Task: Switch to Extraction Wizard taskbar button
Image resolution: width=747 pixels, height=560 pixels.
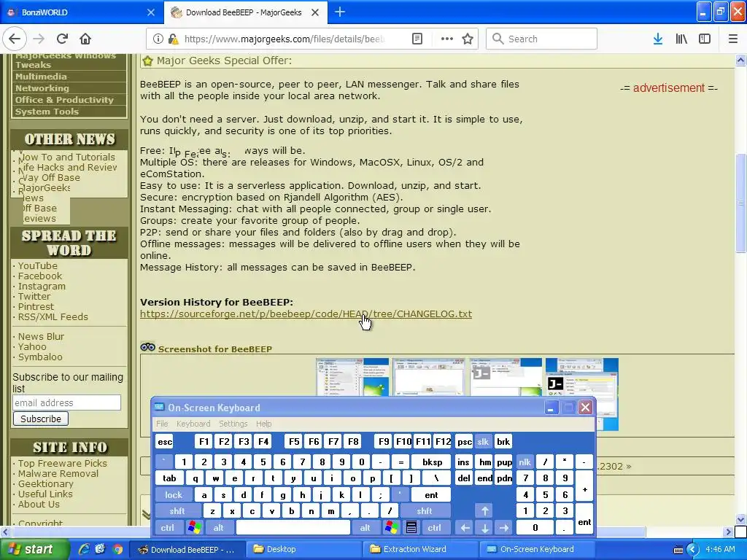Action: (420, 549)
